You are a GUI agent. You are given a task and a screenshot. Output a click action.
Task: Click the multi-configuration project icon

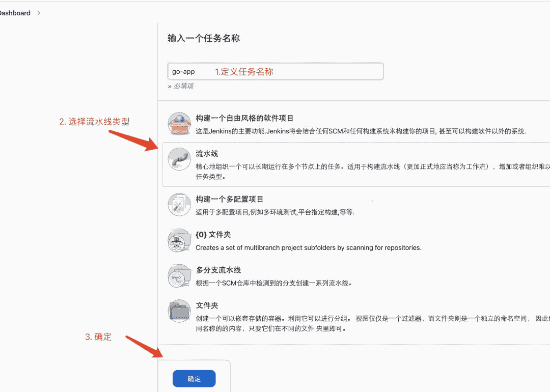point(179,205)
